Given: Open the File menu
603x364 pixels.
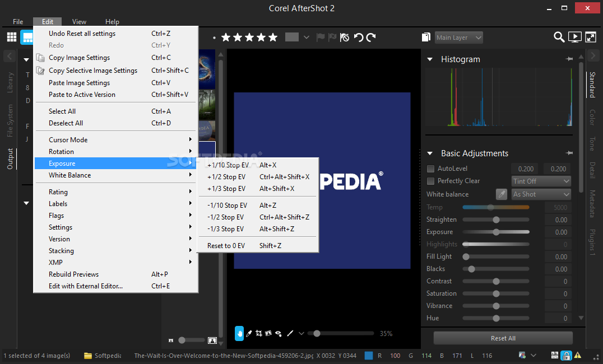Looking at the screenshot, I should pyautogui.click(x=18, y=21).
